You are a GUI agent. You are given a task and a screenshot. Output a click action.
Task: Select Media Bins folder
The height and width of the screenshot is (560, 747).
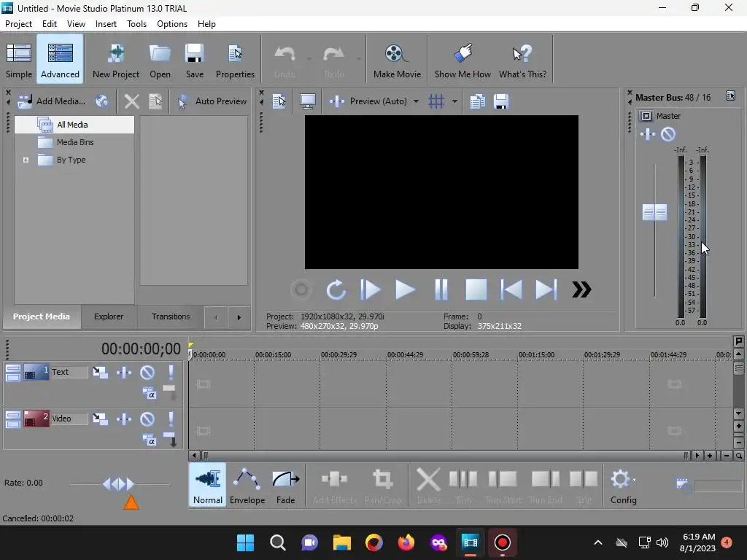(x=75, y=142)
